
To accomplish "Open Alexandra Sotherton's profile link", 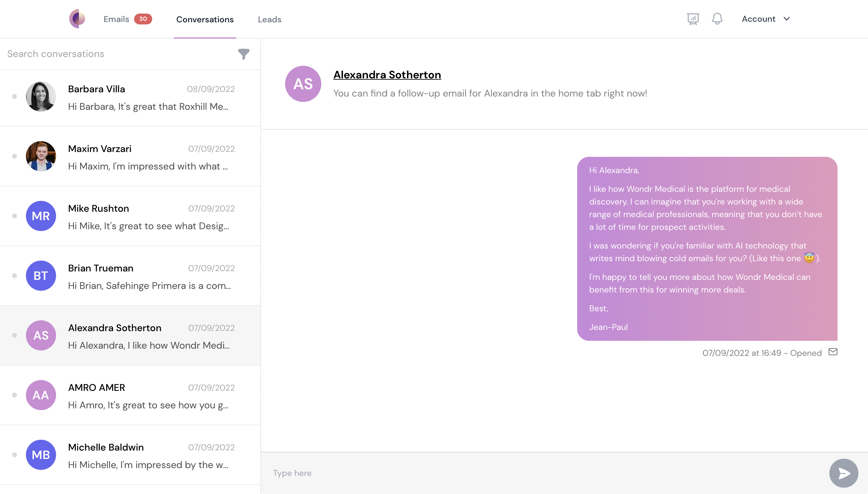I will coord(387,75).
